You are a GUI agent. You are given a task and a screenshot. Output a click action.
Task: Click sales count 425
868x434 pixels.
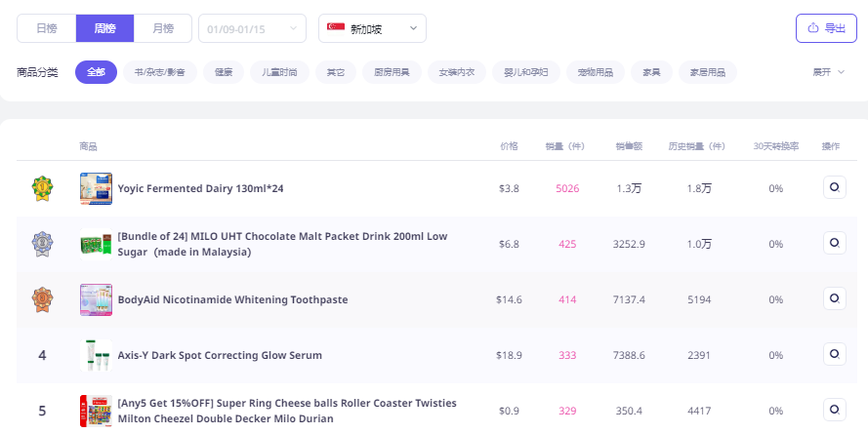(x=567, y=244)
